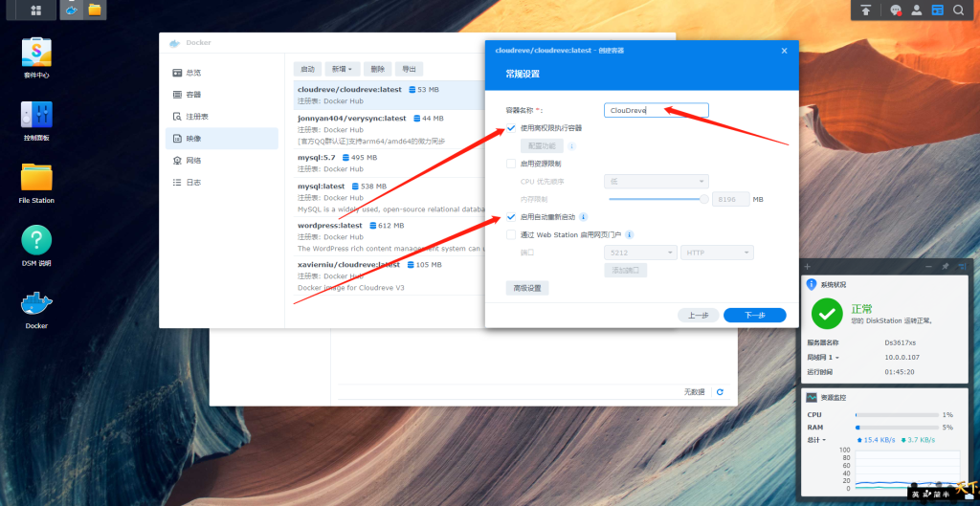Select xavierniu/cloudreve:latest image row
The width and height of the screenshot is (980, 506).
[389, 275]
